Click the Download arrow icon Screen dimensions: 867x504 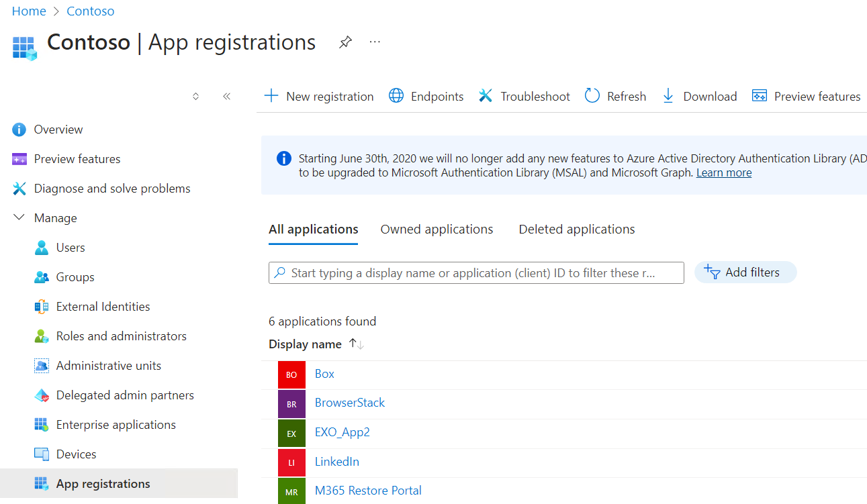[x=668, y=96]
